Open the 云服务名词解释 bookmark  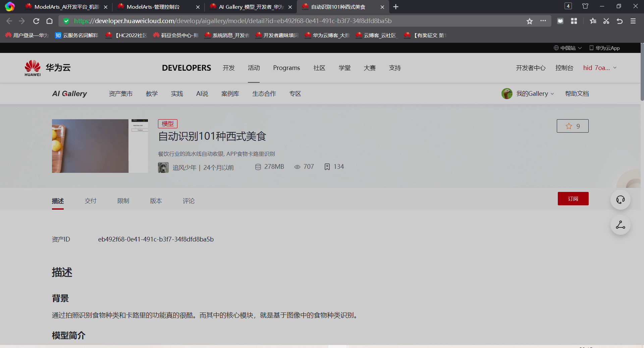(x=77, y=35)
